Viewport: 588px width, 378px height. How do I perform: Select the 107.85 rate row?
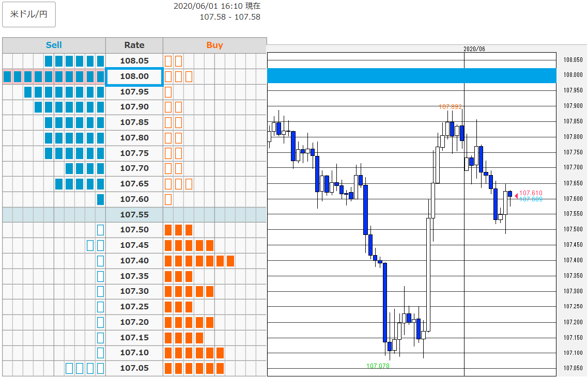click(x=134, y=122)
